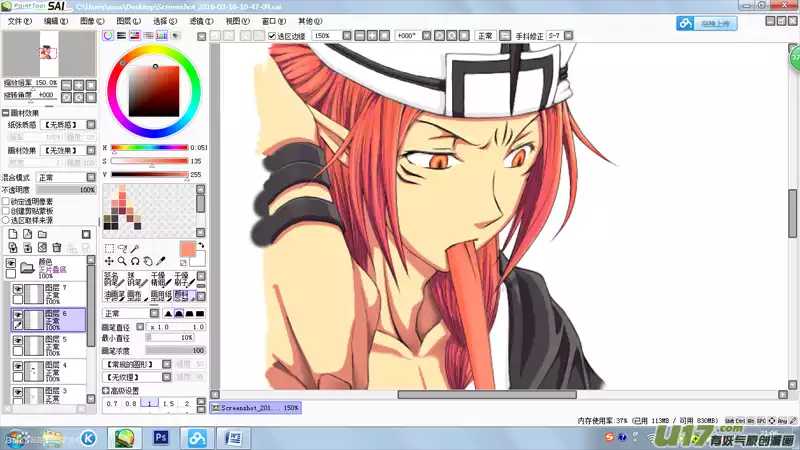Click the blue cloud upload button
The image size is (800, 450).
(707, 23)
